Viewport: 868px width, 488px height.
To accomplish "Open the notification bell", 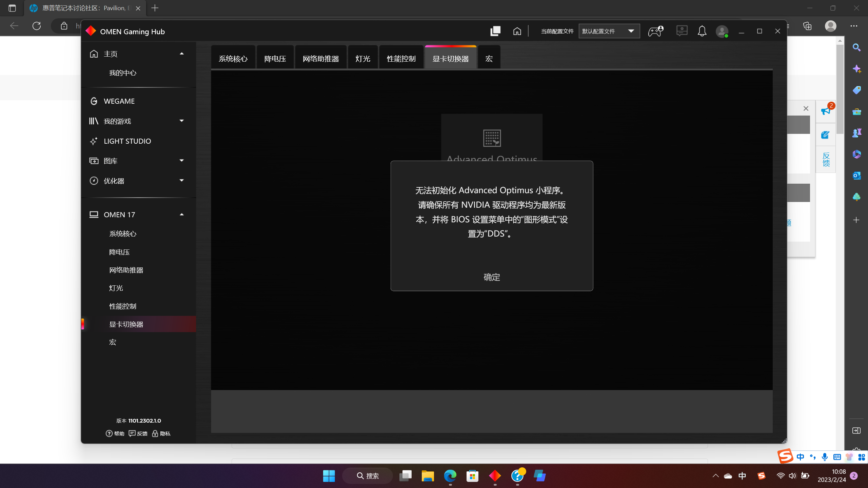I will point(702,31).
